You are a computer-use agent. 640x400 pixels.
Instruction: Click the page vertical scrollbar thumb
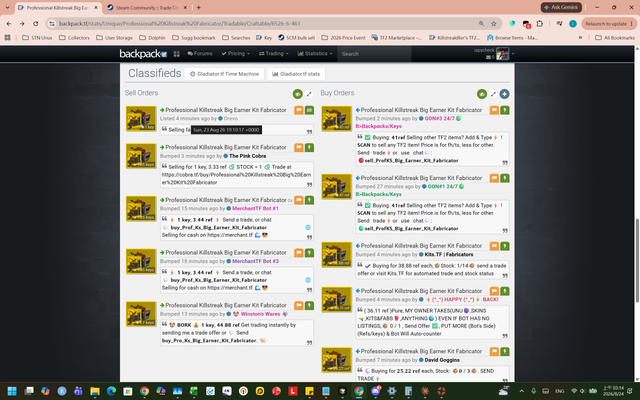(637, 260)
